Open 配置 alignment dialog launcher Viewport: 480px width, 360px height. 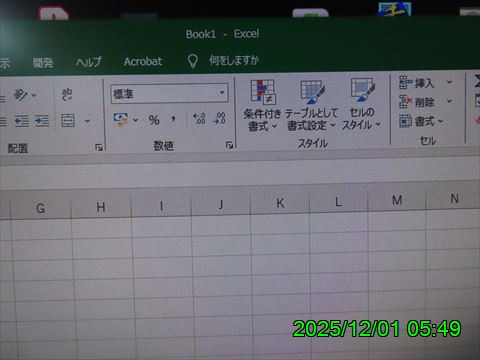pos(99,147)
